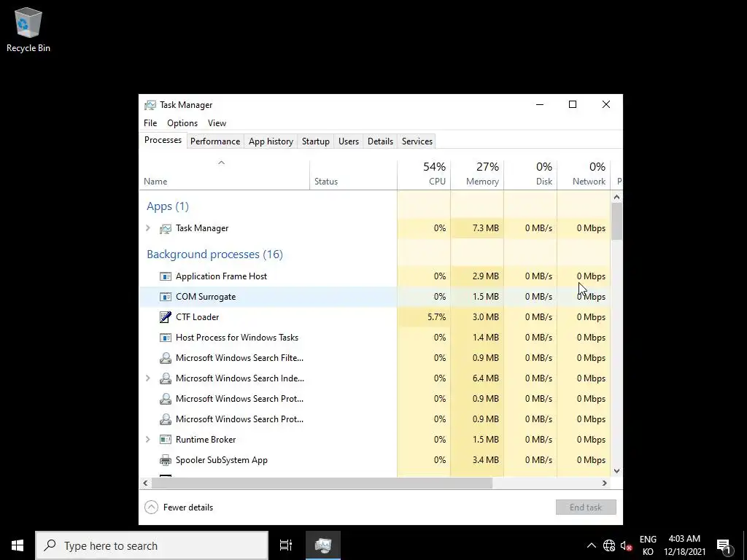747x560 pixels.
Task: Click the vertical scrollbar down arrow
Action: tap(617, 471)
